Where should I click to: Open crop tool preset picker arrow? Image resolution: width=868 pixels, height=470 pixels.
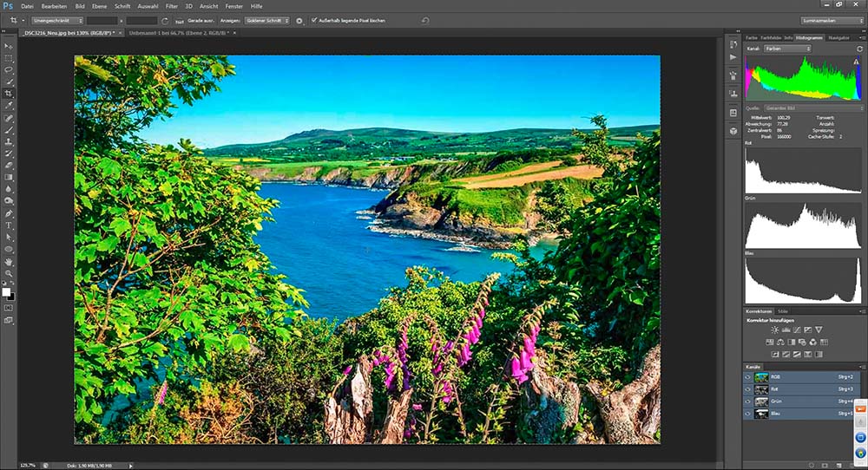click(23, 21)
